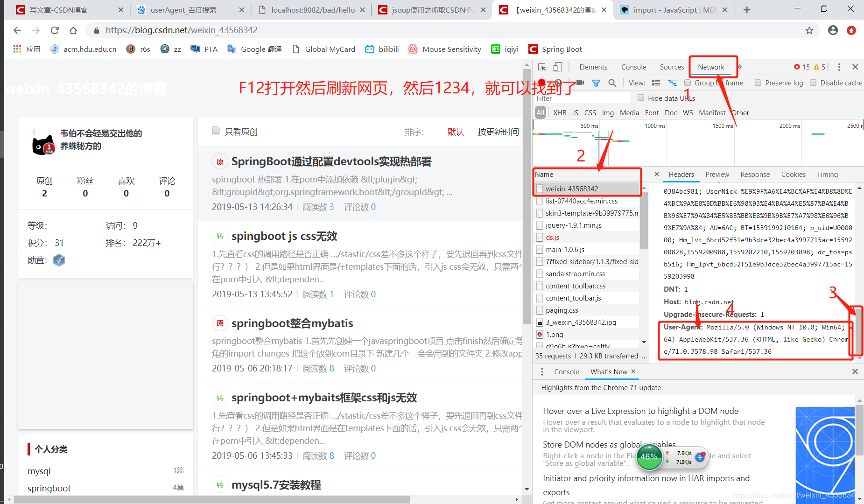Enable the Group by frame checkbox
This screenshot has width=864, height=504.
pos(688,83)
